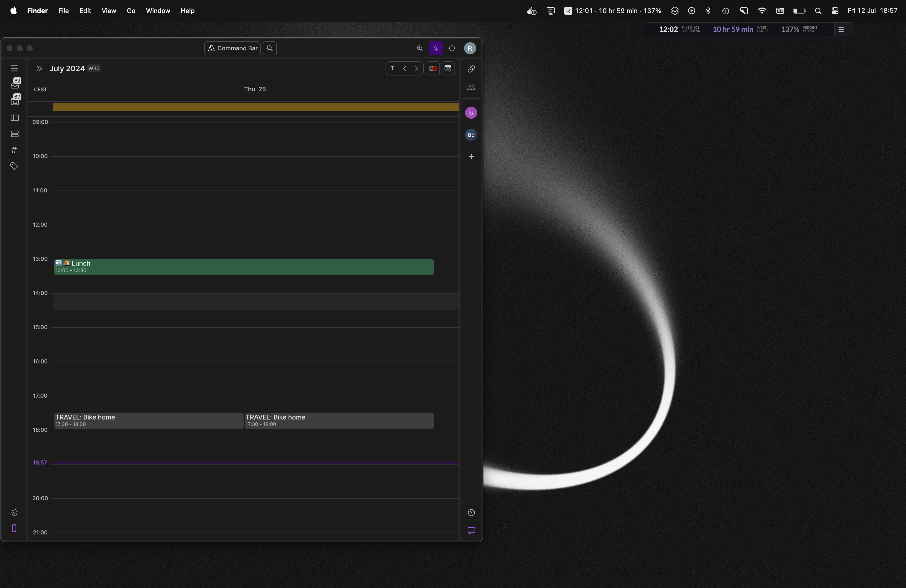Open the battery status icon
This screenshot has height=588, width=906.
tap(799, 11)
